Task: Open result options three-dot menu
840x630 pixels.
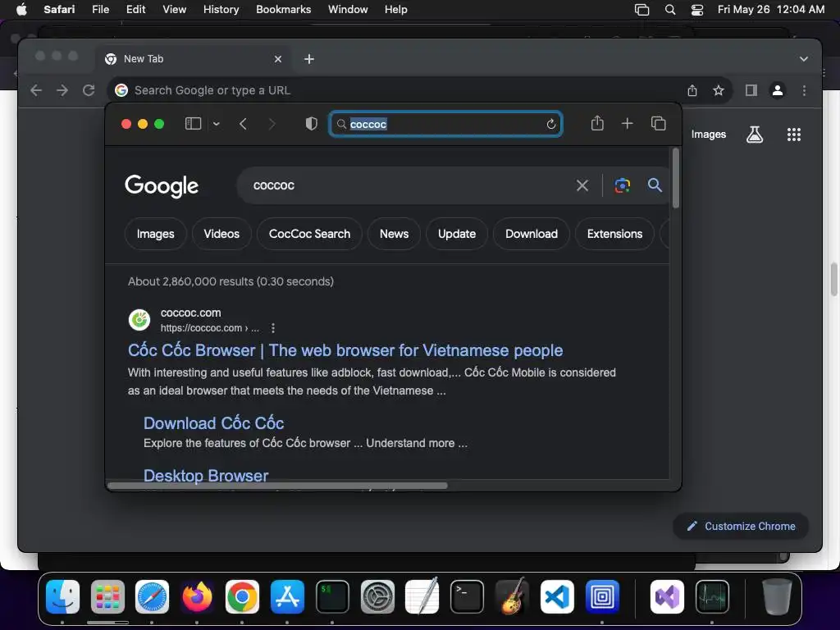Action: coord(272,328)
